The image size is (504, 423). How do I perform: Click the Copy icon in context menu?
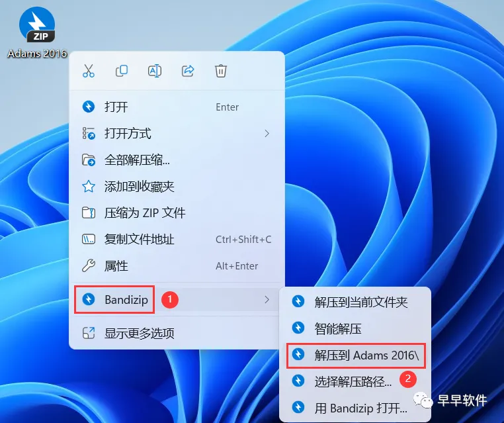click(122, 71)
